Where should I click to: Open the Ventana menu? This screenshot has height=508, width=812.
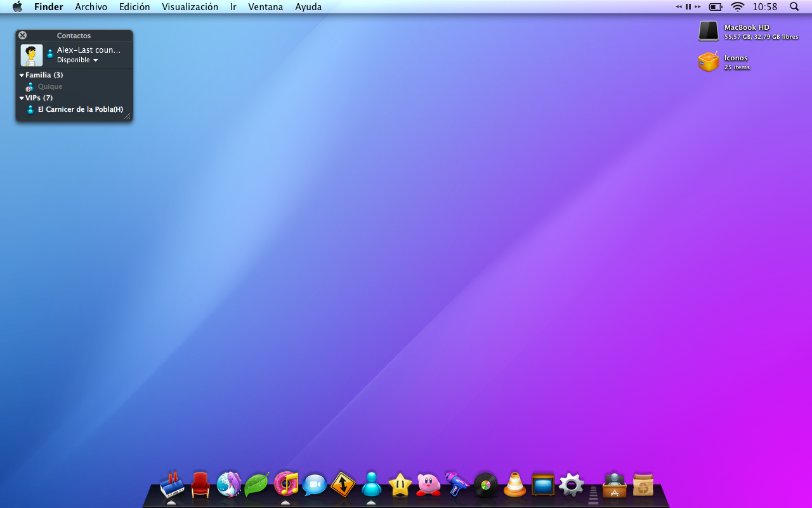click(x=266, y=7)
